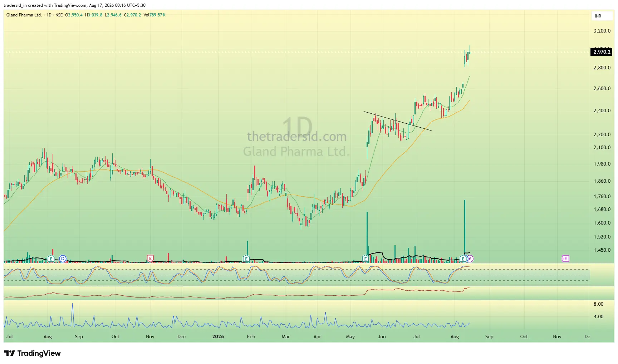Click the 1,980.0 price scale label
This screenshot has width=618, height=364.
point(602,164)
